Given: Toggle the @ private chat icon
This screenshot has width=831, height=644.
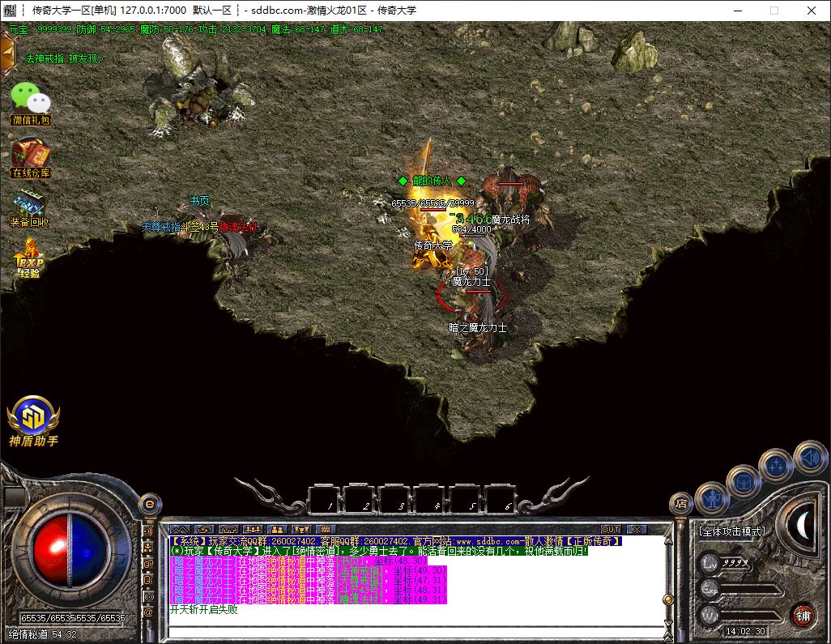Looking at the screenshot, I should (149, 612).
